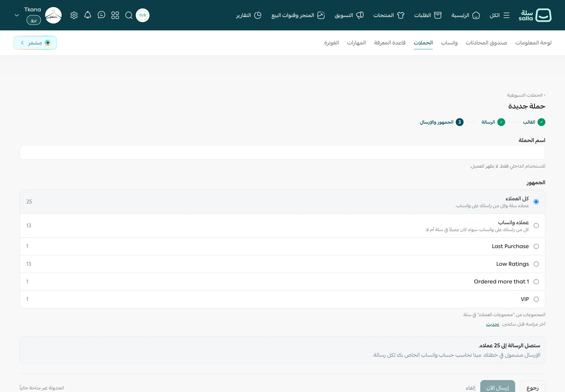This screenshot has height=392, width=565.
Task: Open the search magnifier icon
Action: pyautogui.click(x=129, y=15)
